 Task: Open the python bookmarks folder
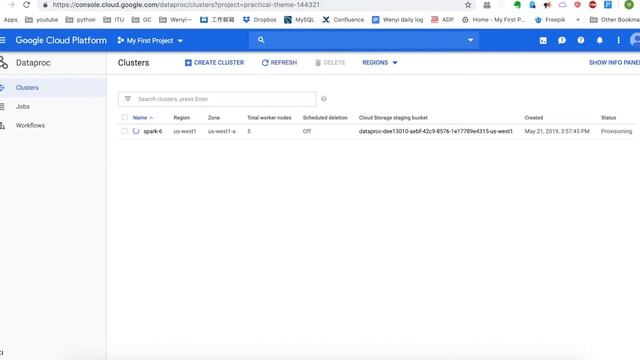(x=80, y=20)
